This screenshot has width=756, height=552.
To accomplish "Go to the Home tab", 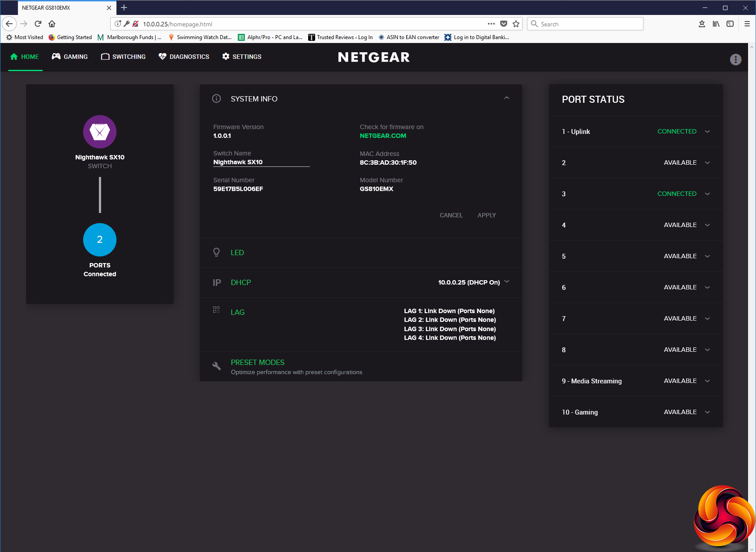I will pos(25,57).
